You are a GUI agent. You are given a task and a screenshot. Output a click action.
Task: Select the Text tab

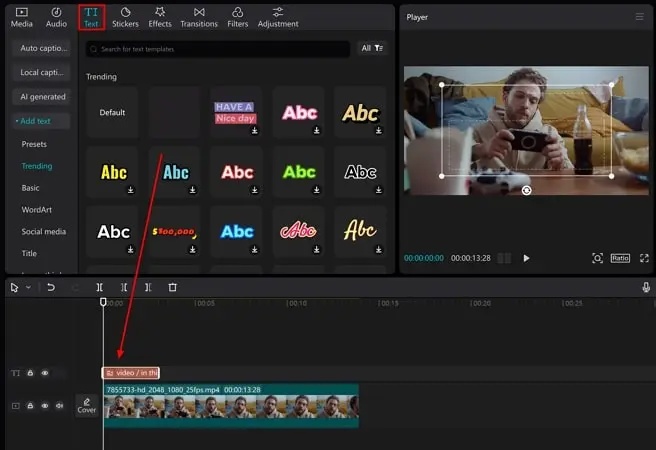(x=91, y=18)
